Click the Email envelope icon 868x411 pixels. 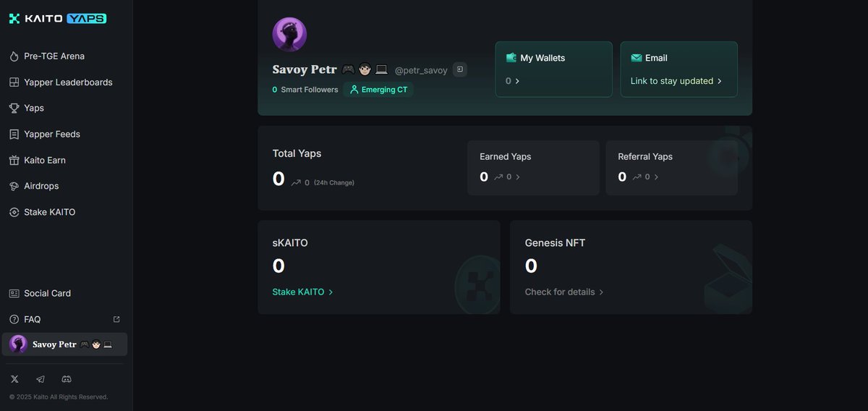tap(637, 58)
